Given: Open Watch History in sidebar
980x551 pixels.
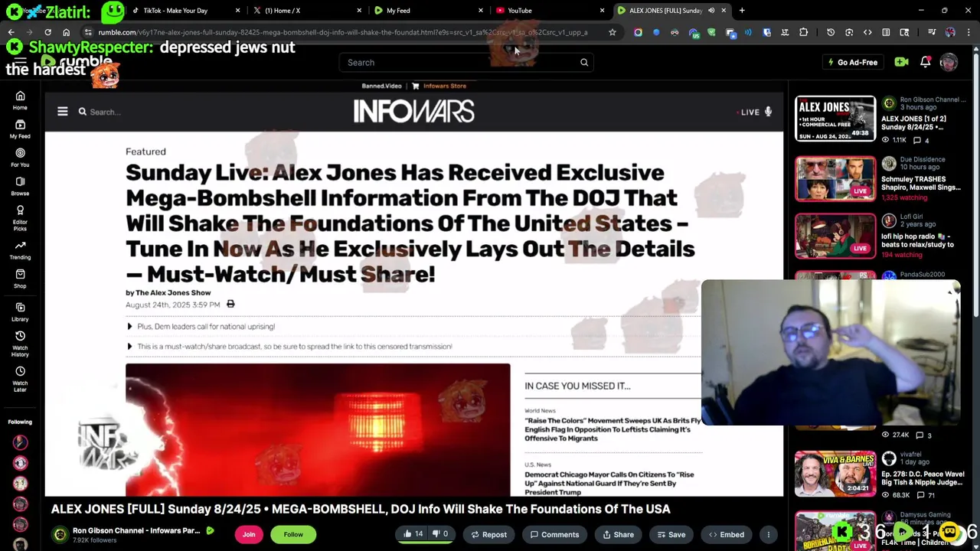Looking at the screenshot, I should (20, 344).
